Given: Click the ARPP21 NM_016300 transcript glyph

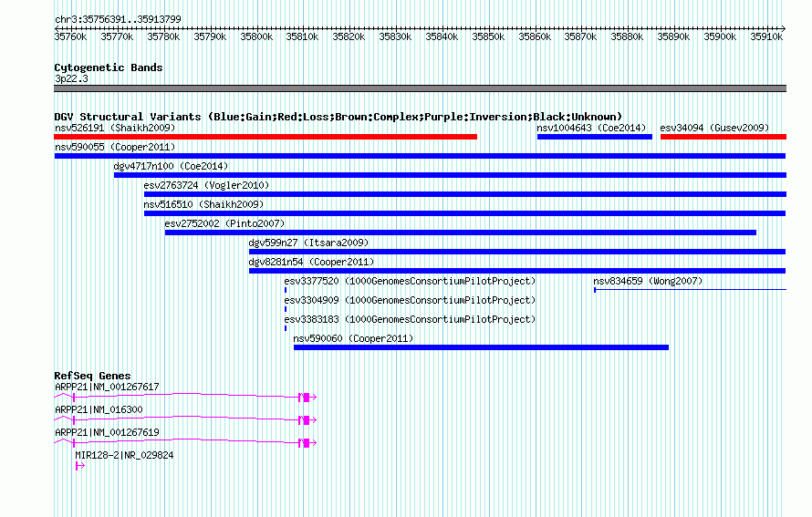Looking at the screenshot, I should pyautogui.click(x=185, y=419).
